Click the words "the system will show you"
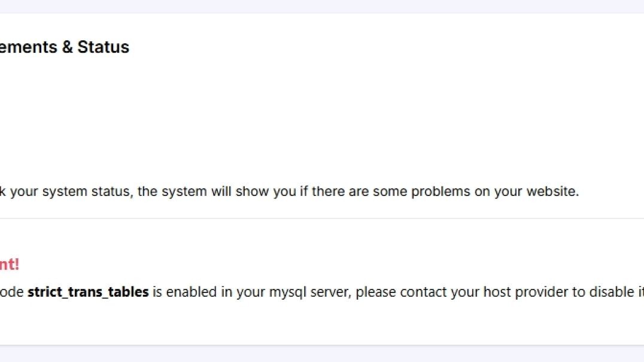 [214, 192]
